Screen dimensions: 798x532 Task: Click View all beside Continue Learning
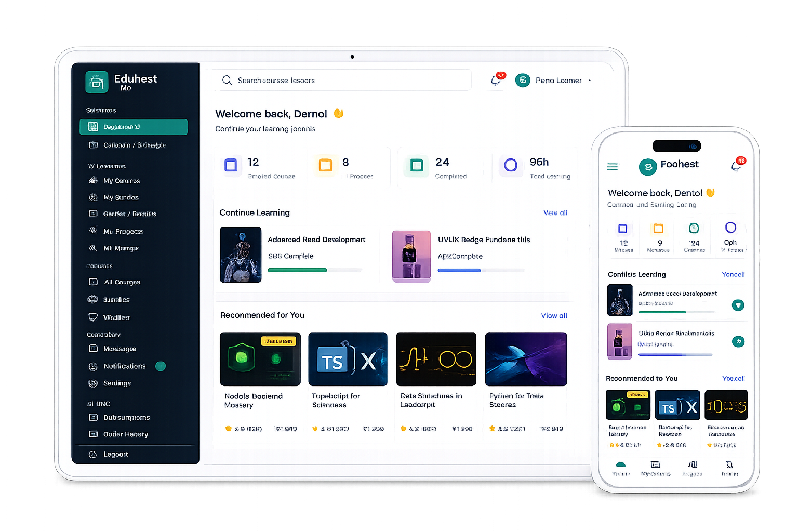(x=555, y=213)
